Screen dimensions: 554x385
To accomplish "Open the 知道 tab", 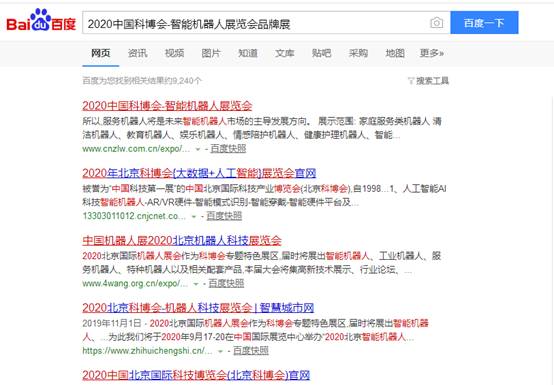I will coord(248,53).
